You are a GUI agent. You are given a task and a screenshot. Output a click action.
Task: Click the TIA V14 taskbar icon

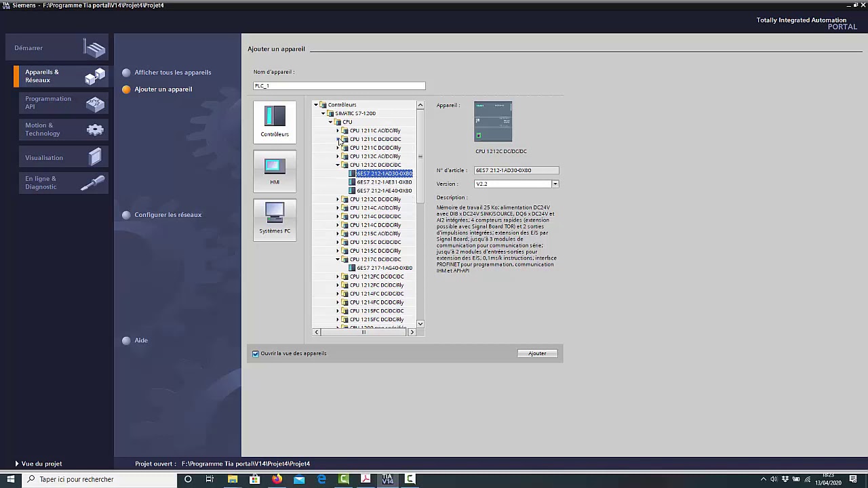point(387,479)
